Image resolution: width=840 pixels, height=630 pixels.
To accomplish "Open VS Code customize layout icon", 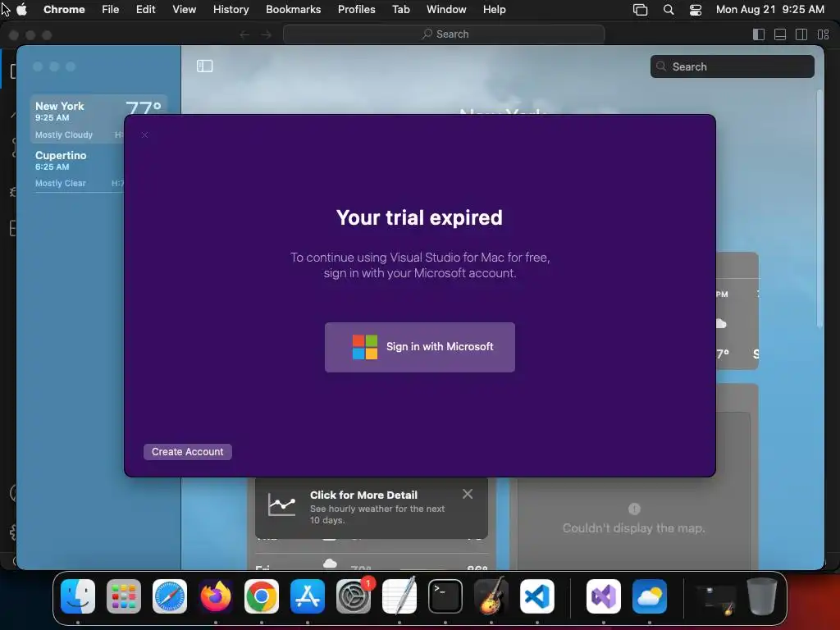I will [x=824, y=34].
